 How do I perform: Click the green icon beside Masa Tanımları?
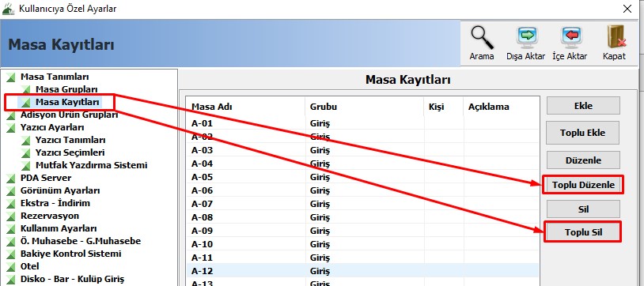(10, 77)
